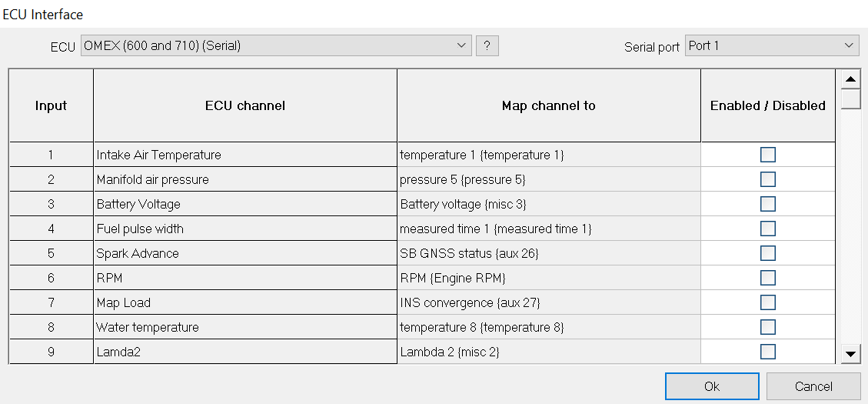Expand the Serial port dropdown

(x=771, y=46)
